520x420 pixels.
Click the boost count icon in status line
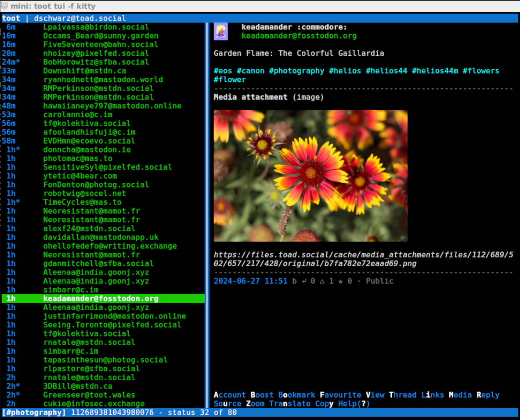click(322, 281)
